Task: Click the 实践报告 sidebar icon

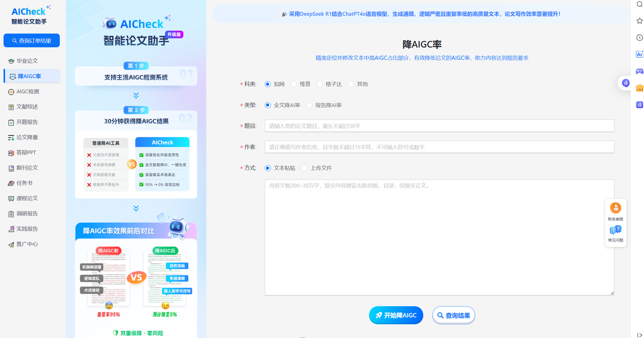Action: pos(12,229)
